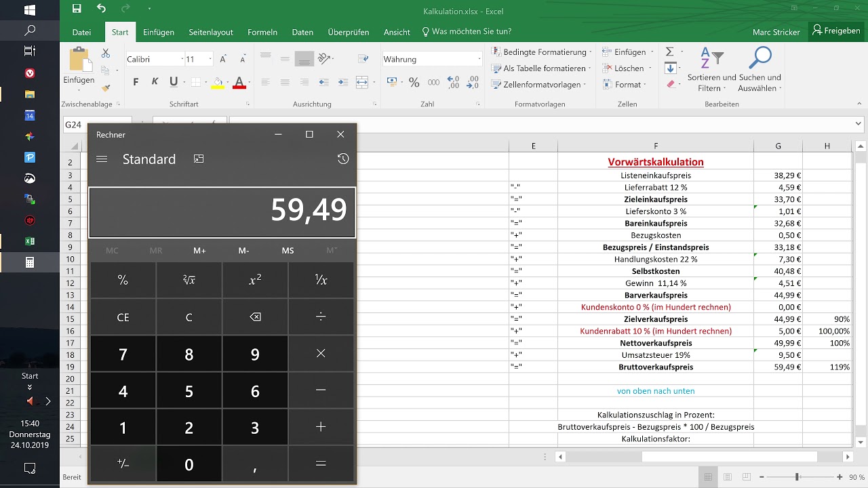The height and width of the screenshot is (488, 868).
Task: Click the calculator backspace key
Action: click(255, 317)
